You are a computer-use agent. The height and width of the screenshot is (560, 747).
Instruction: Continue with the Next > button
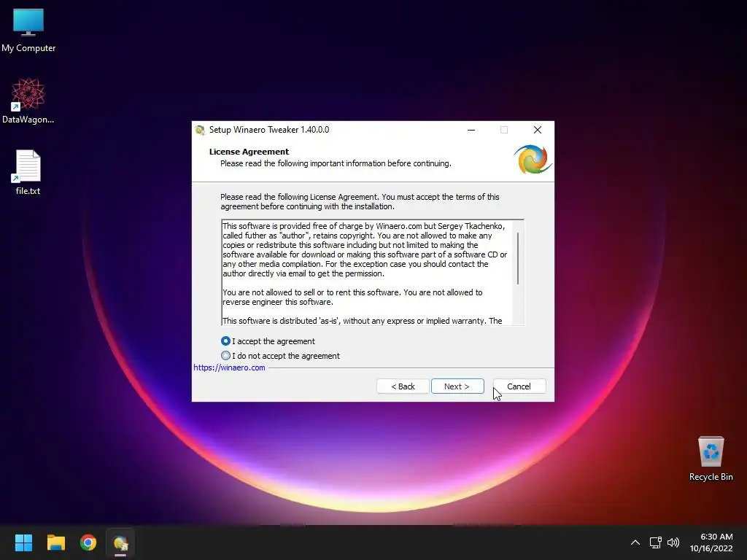point(457,386)
